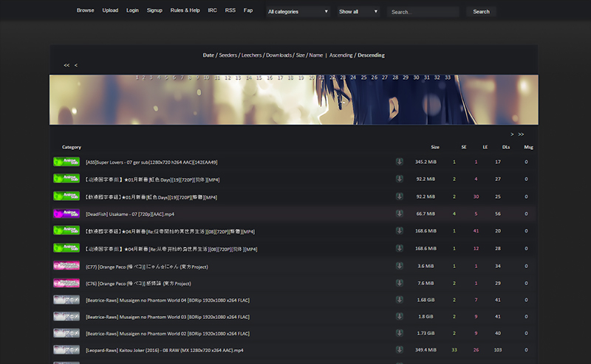591x364 pixels.
Task: Click grey category badge of Phantom World 03 row
Action: point(66,316)
